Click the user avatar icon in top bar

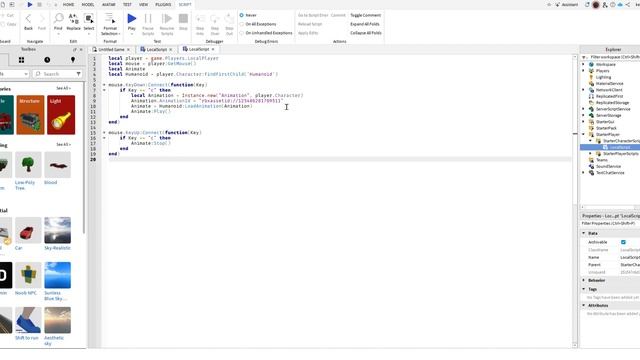tap(596, 5)
